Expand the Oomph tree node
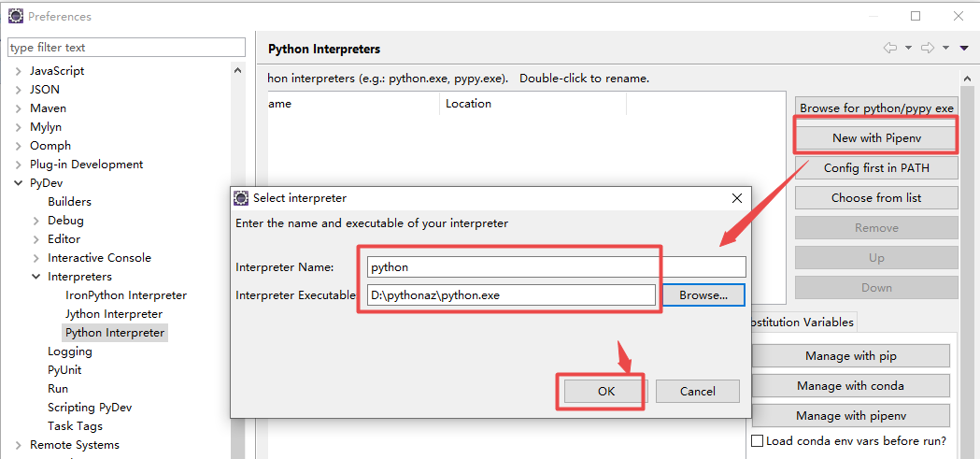This screenshot has width=980, height=459. click(18, 147)
